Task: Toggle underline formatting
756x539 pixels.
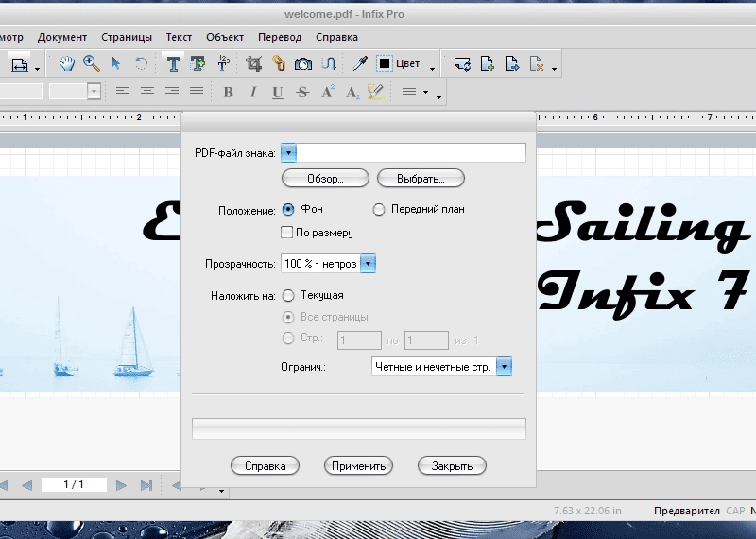Action: [x=278, y=92]
